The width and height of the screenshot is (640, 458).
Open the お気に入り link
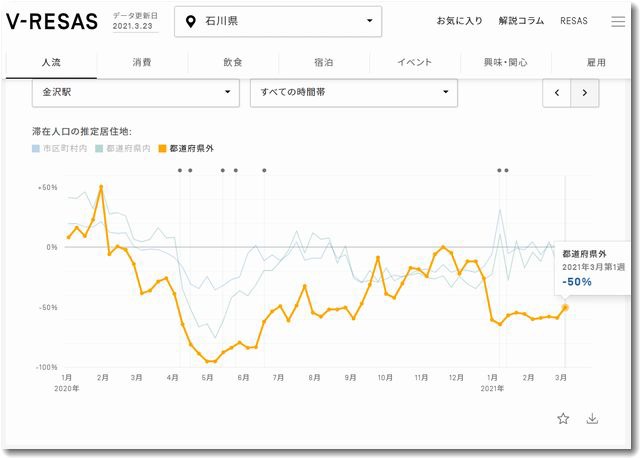459,21
